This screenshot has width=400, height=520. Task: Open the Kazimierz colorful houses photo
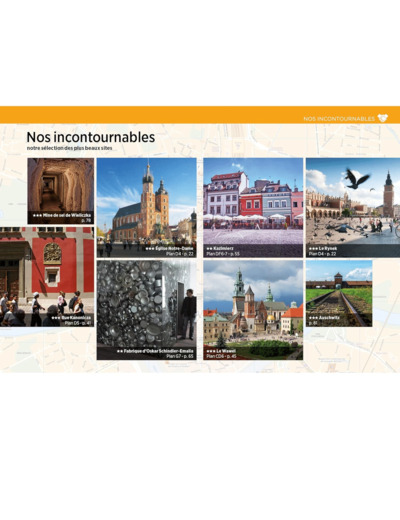click(x=253, y=207)
